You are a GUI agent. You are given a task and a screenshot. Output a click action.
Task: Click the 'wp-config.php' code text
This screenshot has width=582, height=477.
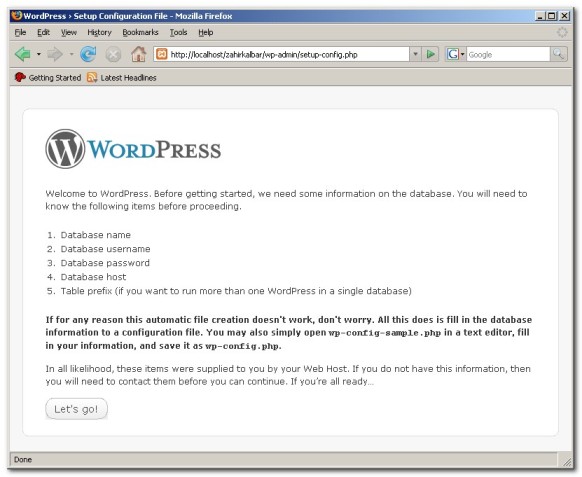(x=242, y=346)
